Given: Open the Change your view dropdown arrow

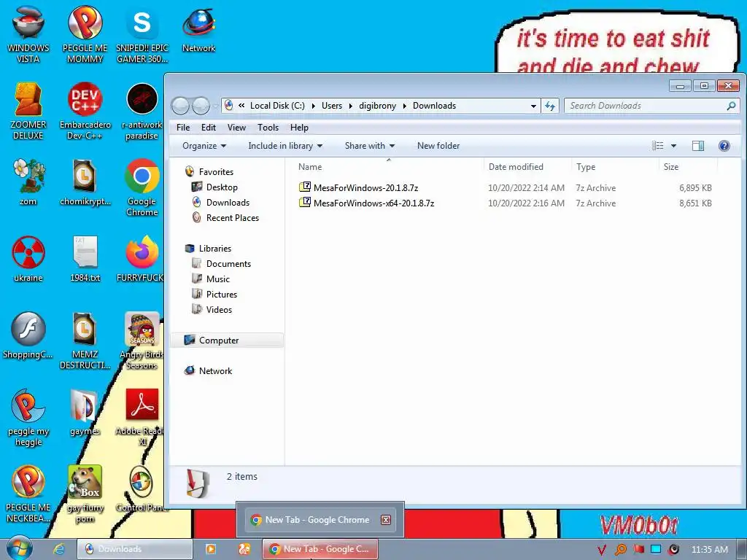Looking at the screenshot, I should click(673, 146).
